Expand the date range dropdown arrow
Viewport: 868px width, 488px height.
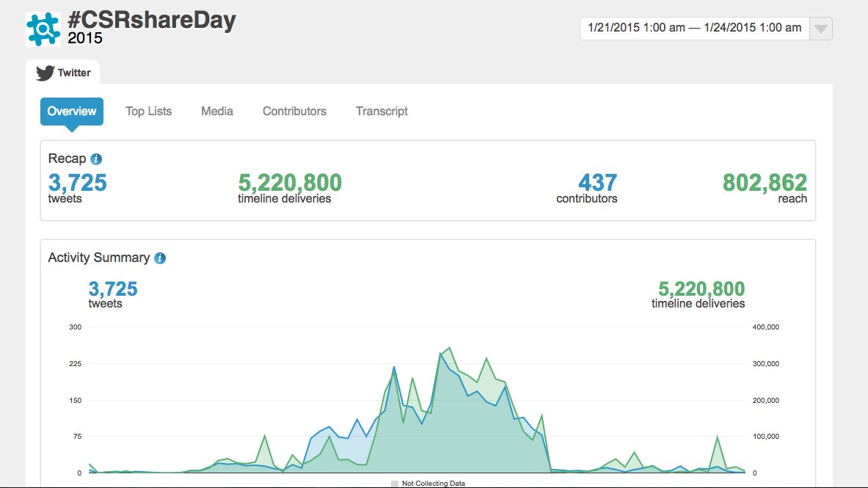point(821,29)
